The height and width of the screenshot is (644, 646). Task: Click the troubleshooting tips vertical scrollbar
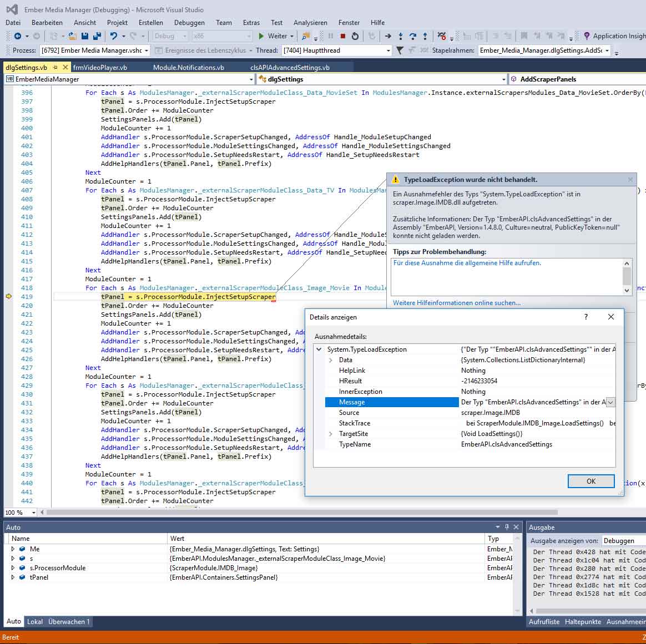click(627, 277)
